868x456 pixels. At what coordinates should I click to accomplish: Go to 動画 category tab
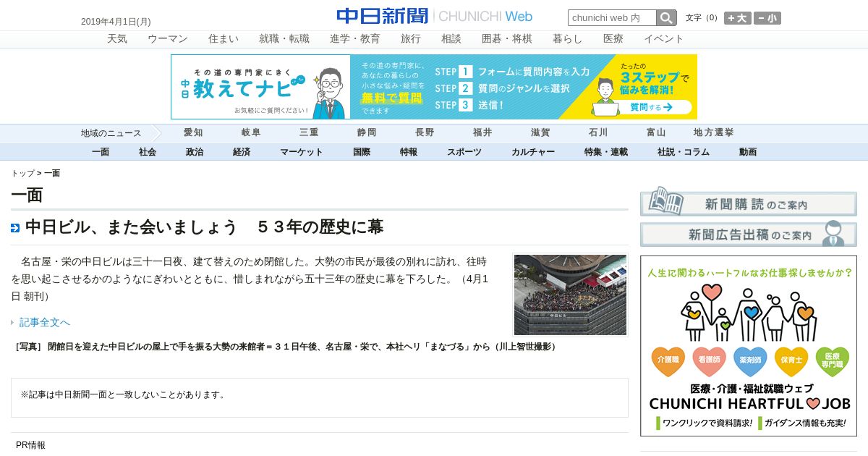click(748, 152)
